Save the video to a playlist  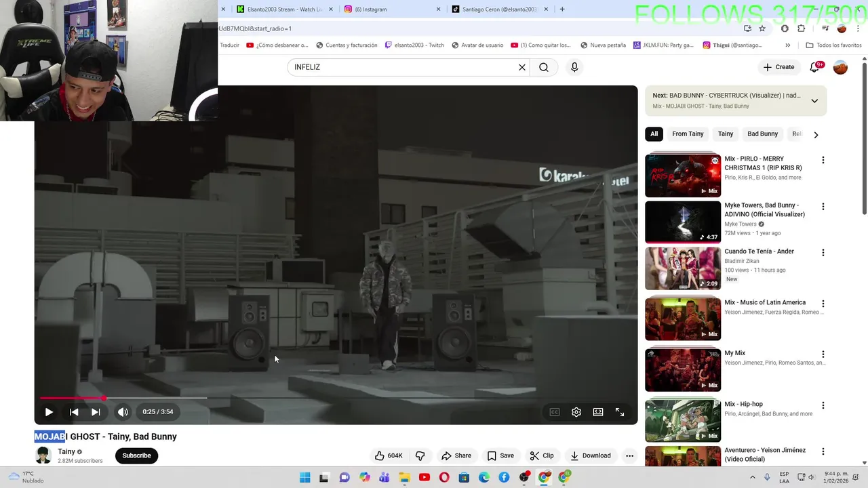[x=500, y=455]
